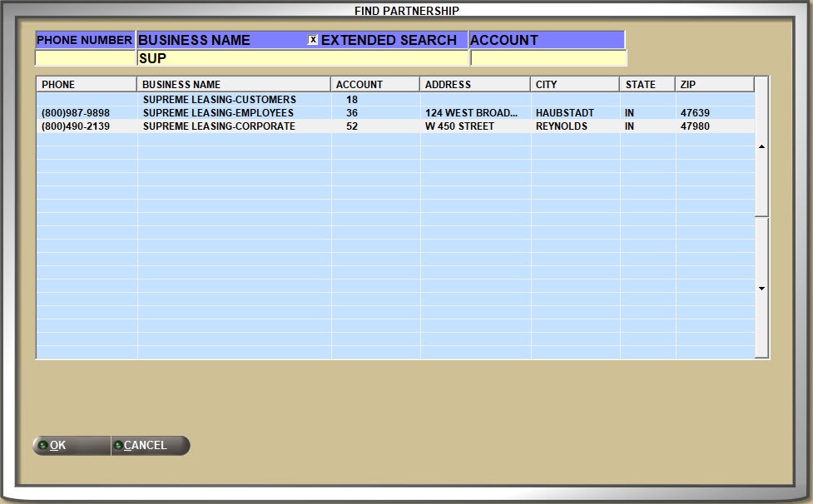Click the State column header
Image resolution: width=813 pixels, height=504 pixels.
pyautogui.click(x=647, y=84)
